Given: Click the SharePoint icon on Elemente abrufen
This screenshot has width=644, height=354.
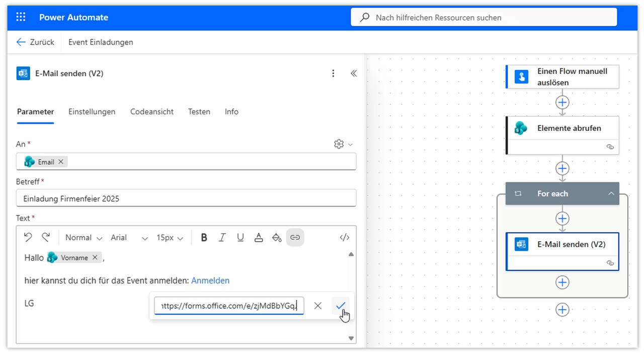Looking at the screenshot, I should tap(521, 128).
